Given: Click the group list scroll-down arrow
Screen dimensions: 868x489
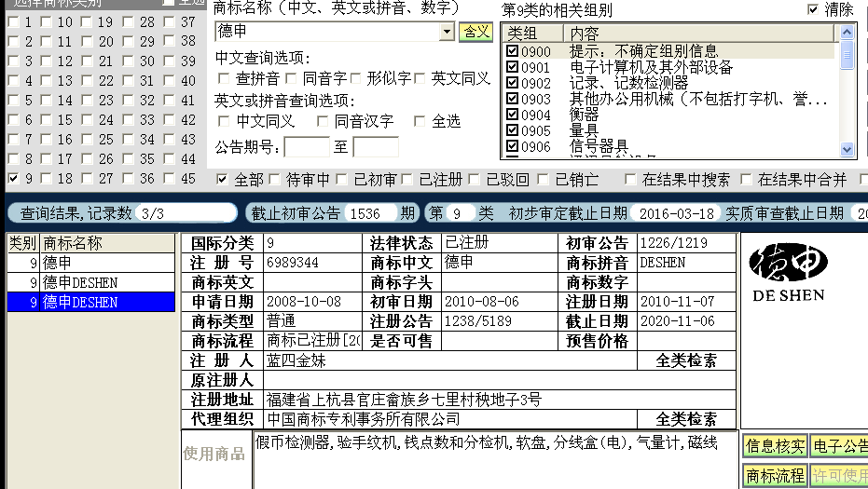Looking at the screenshot, I should coord(847,149).
